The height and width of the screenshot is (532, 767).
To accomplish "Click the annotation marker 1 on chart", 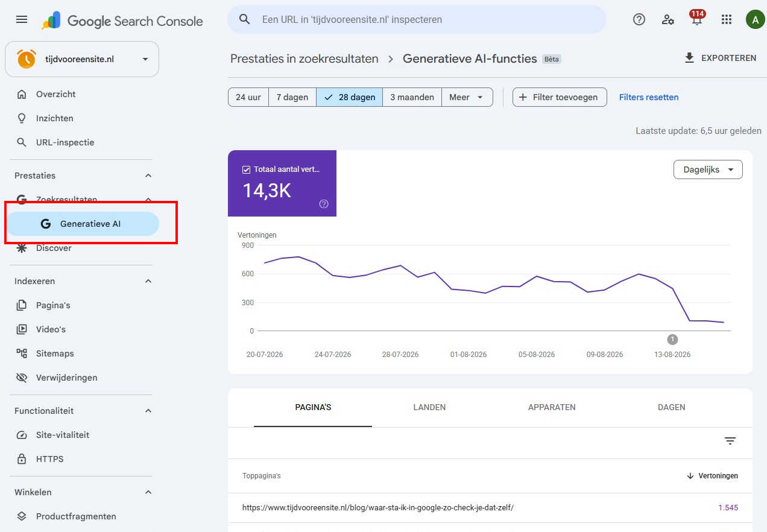I will pos(672,339).
